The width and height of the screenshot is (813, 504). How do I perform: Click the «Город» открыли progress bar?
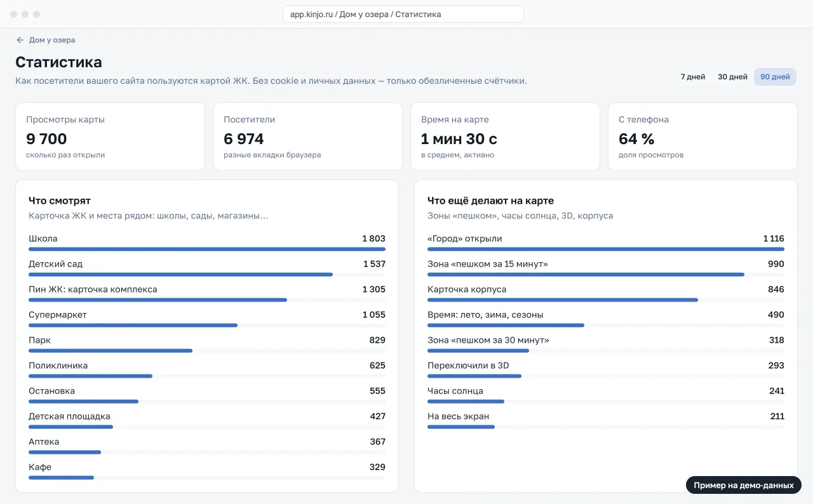click(606, 249)
